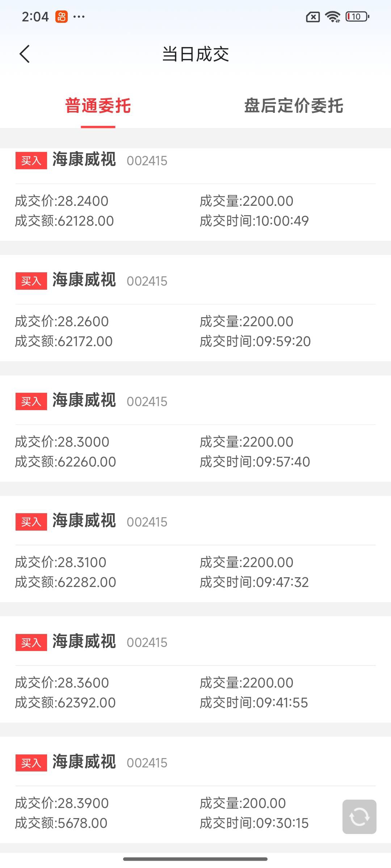Select the trade executed at 09:47:32

point(195,549)
